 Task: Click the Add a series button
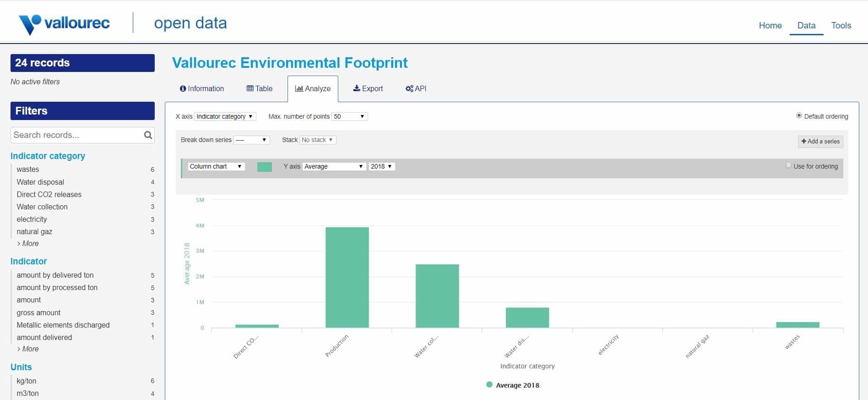[820, 142]
